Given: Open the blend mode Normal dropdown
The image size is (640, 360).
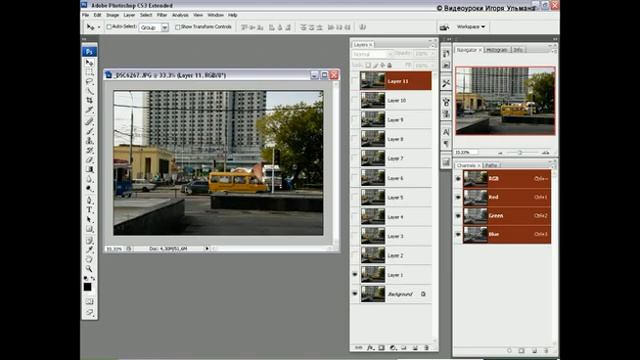Looking at the screenshot, I should click(372, 54).
